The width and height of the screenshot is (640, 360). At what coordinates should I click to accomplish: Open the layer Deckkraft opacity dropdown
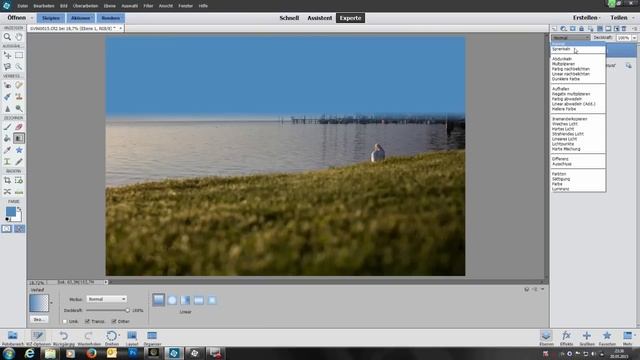pos(634,38)
